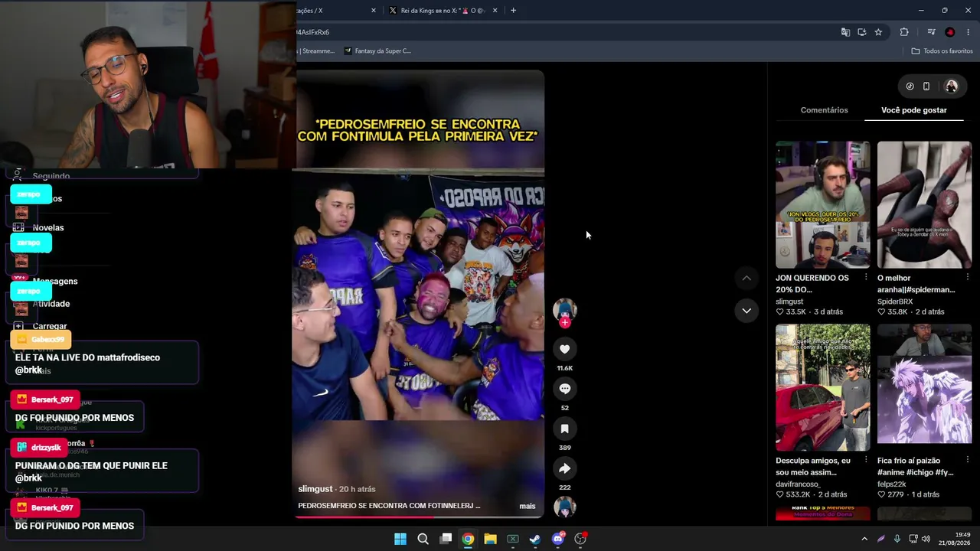Bookmark this page with the star icon
The width and height of the screenshot is (980, 551).
click(x=878, y=32)
